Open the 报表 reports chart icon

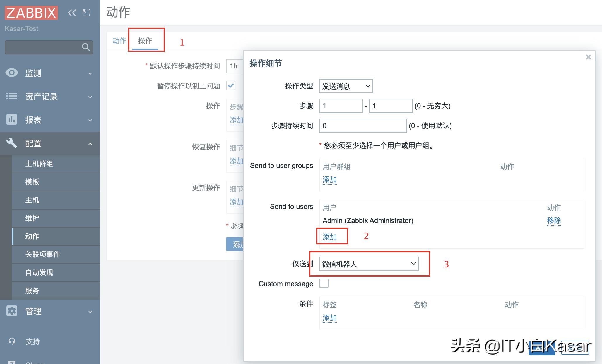point(11,120)
